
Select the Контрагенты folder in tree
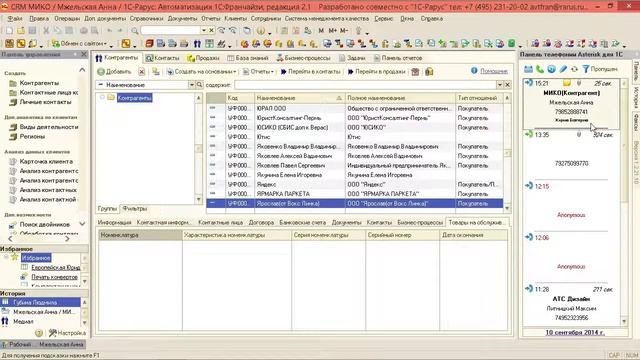click(x=134, y=98)
